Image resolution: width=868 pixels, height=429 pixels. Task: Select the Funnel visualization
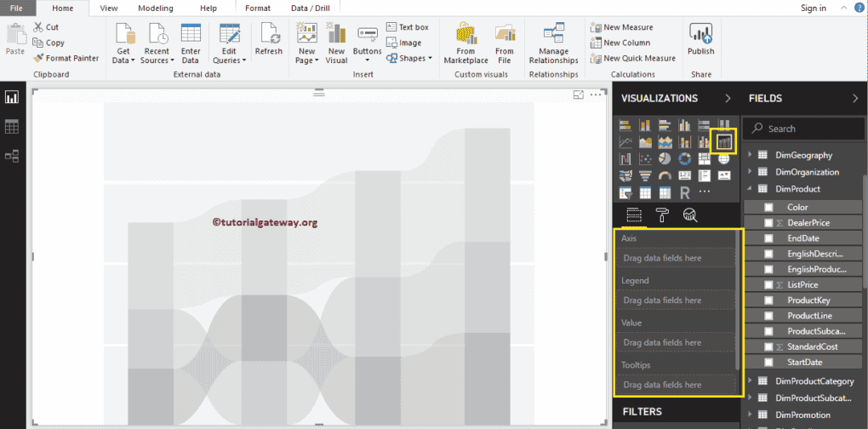click(x=645, y=175)
